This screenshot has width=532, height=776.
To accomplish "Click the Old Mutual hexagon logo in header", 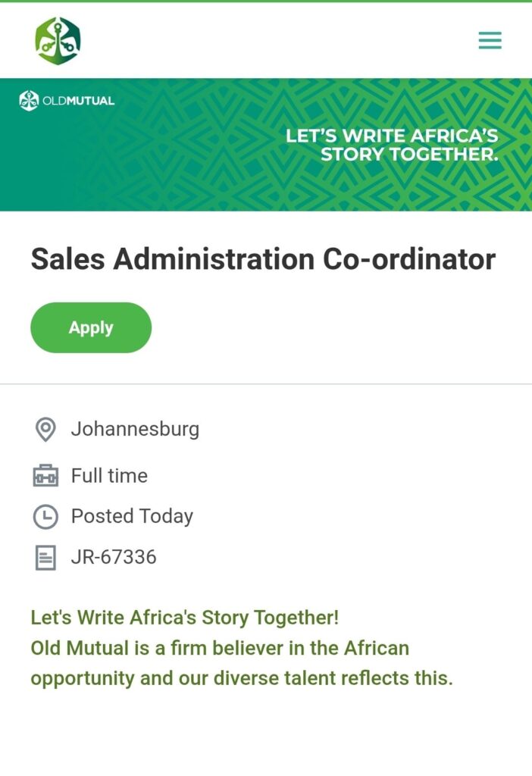I will pos(58,41).
